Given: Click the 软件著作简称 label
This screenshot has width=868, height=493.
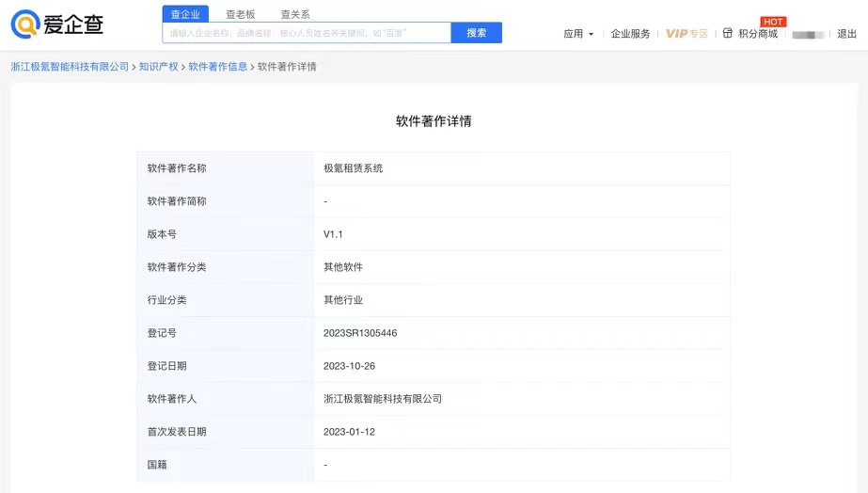Looking at the screenshot, I should (x=177, y=201).
